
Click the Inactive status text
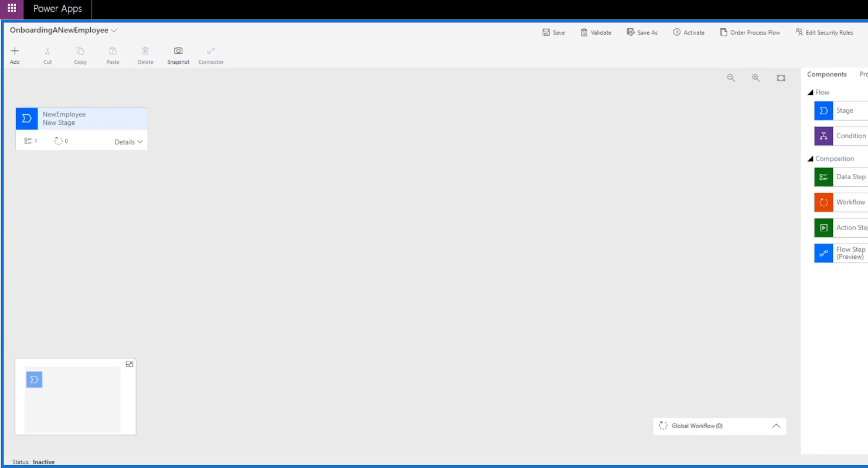(43, 462)
